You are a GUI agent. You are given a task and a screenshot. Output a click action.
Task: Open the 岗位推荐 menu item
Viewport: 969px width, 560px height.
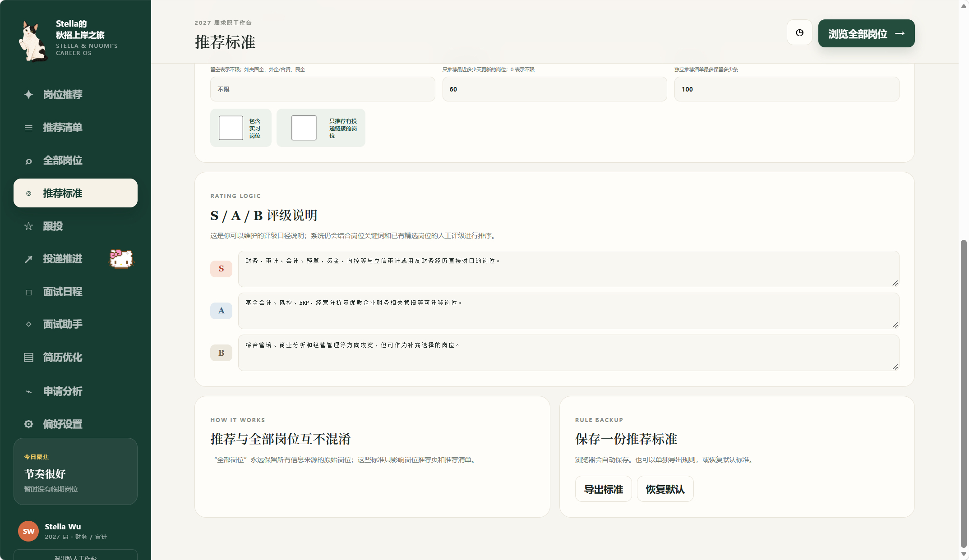pos(75,94)
